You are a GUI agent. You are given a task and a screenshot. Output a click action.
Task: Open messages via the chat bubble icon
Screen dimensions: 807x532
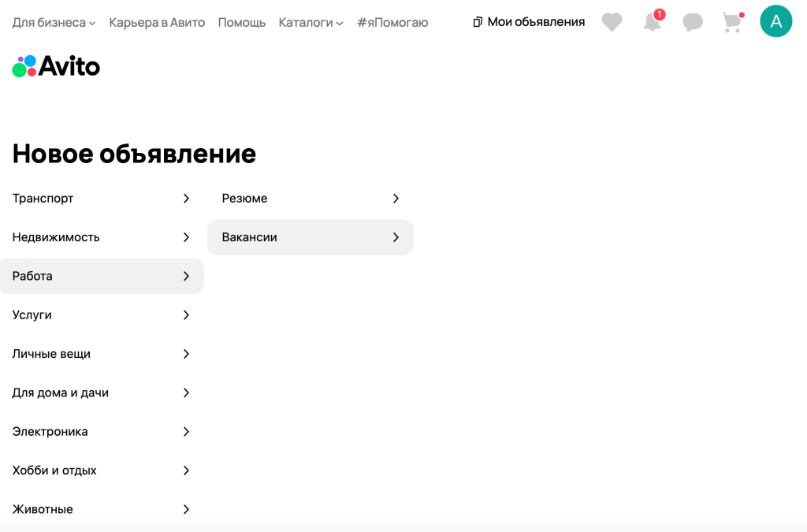[x=692, y=21]
